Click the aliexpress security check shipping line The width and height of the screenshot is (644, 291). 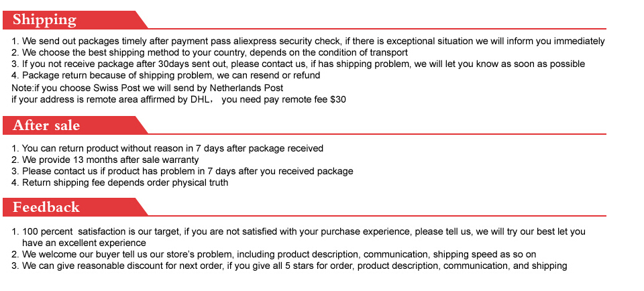click(309, 41)
